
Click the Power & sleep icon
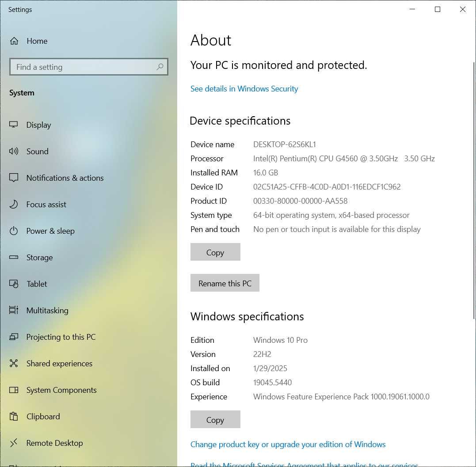point(14,231)
